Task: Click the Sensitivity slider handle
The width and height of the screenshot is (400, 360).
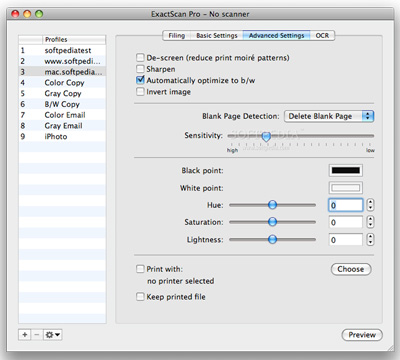Action: pyautogui.click(x=266, y=136)
